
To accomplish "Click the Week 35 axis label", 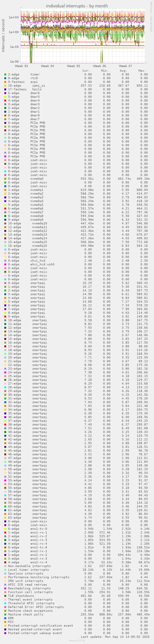I will 73,66.
